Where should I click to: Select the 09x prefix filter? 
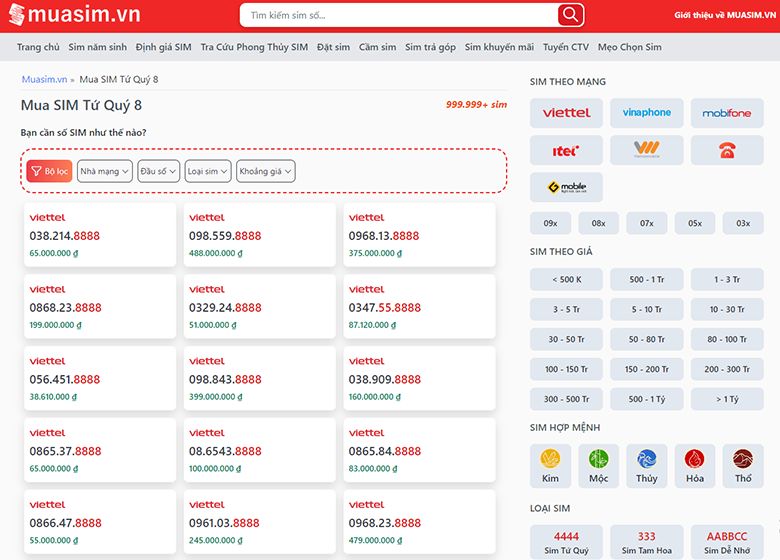tap(550, 223)
